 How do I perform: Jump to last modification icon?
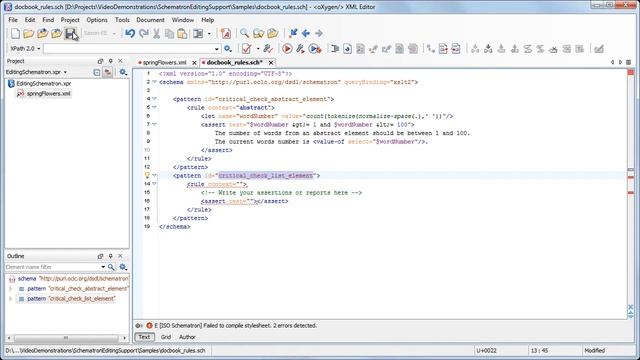[x=293, y=33]
